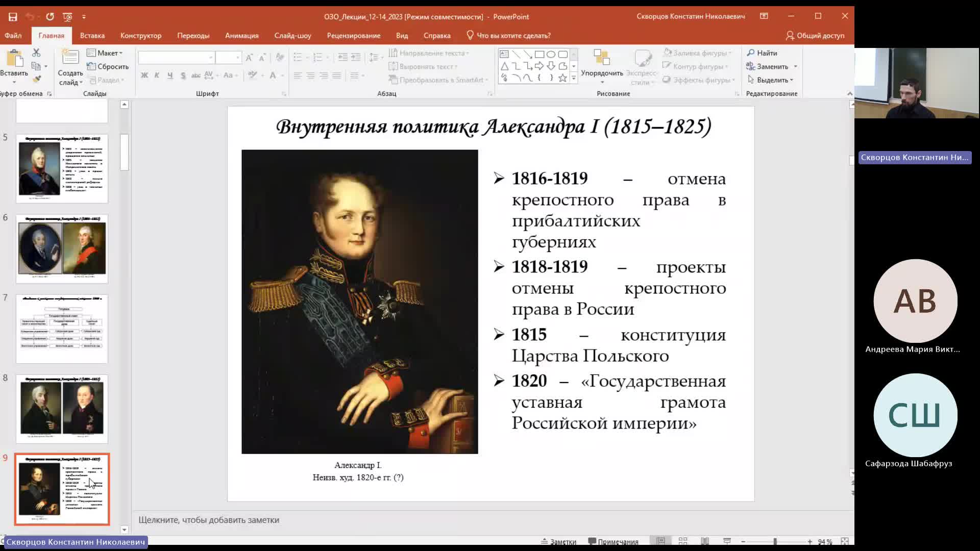Click zoom out minus button
The height and width of the screenshot is (551, 980).
[x=743, y=542]
